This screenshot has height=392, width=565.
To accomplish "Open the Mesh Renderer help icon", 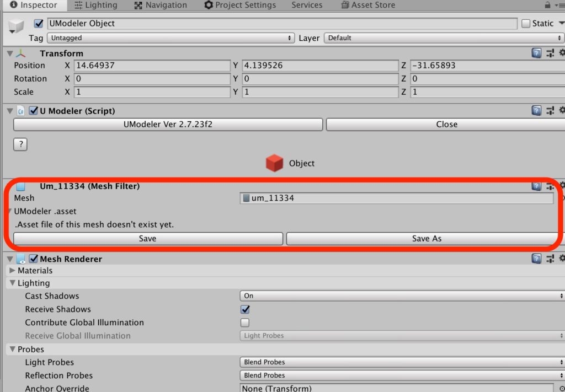I will pos(536,259).
